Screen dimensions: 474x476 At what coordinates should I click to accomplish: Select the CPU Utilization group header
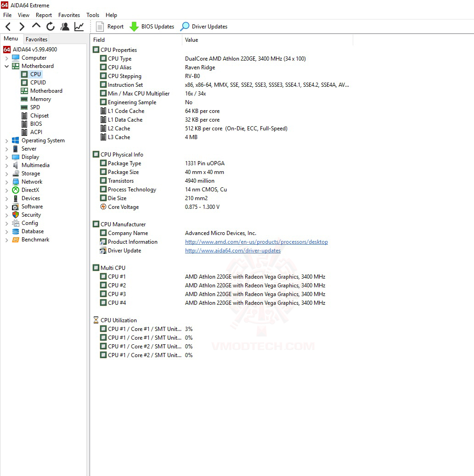[x=115, y=320]
